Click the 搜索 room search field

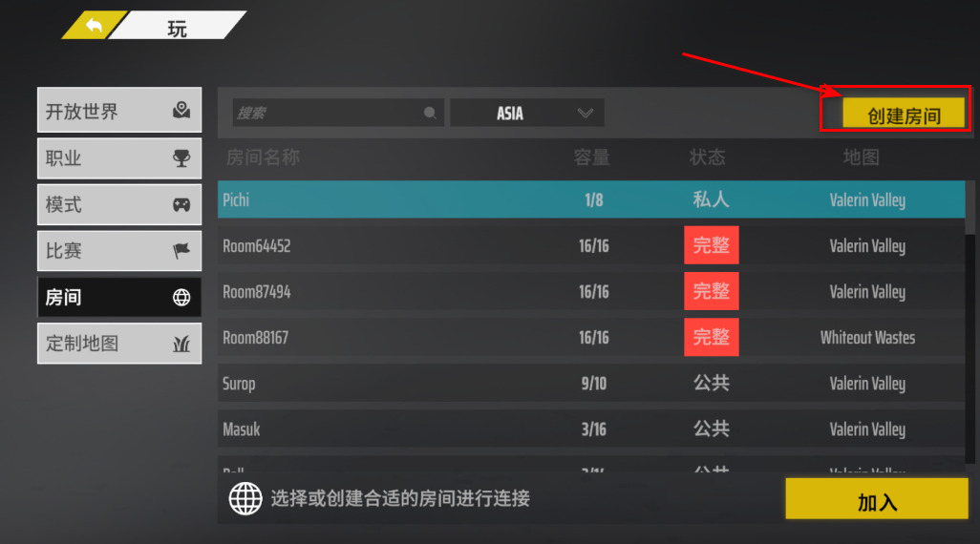coord(338,113)
